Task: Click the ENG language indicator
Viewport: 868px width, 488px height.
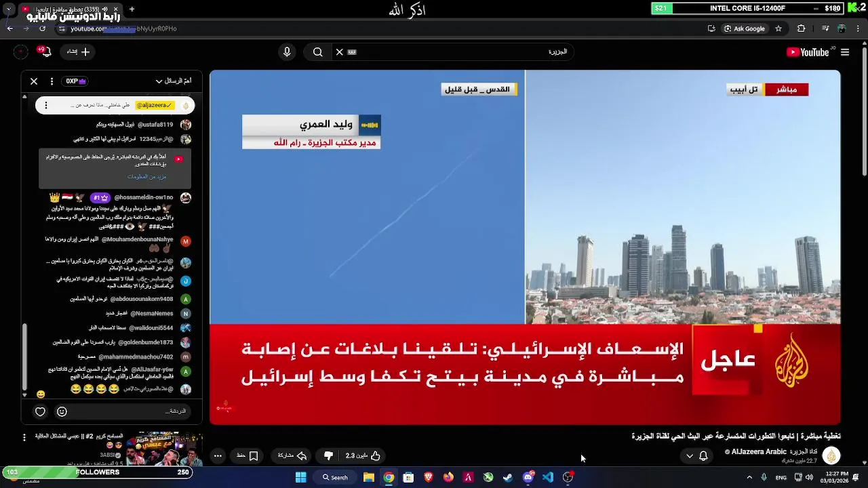Action: point(781,477)
